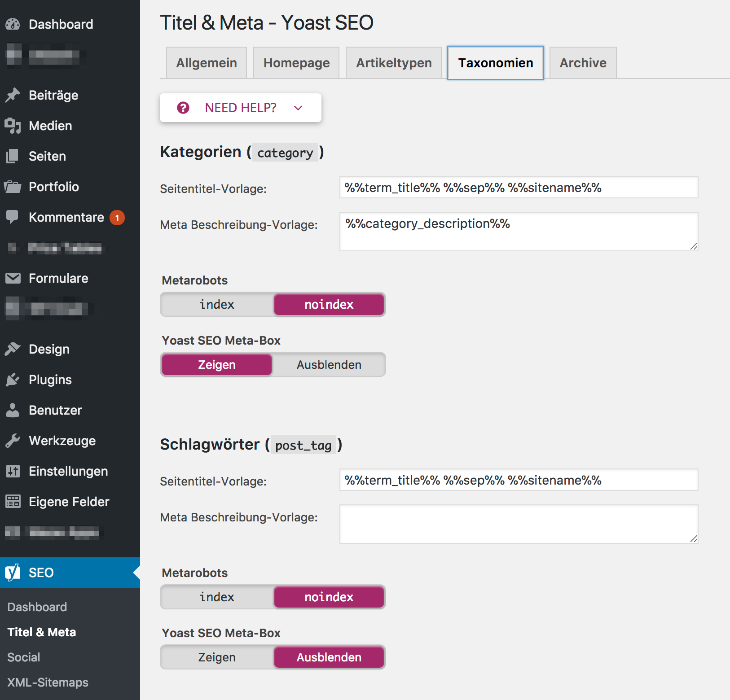Set Schlagwörter Metarobots to index
The width and height of the screenshot is (730, 700).
[217, 597]
